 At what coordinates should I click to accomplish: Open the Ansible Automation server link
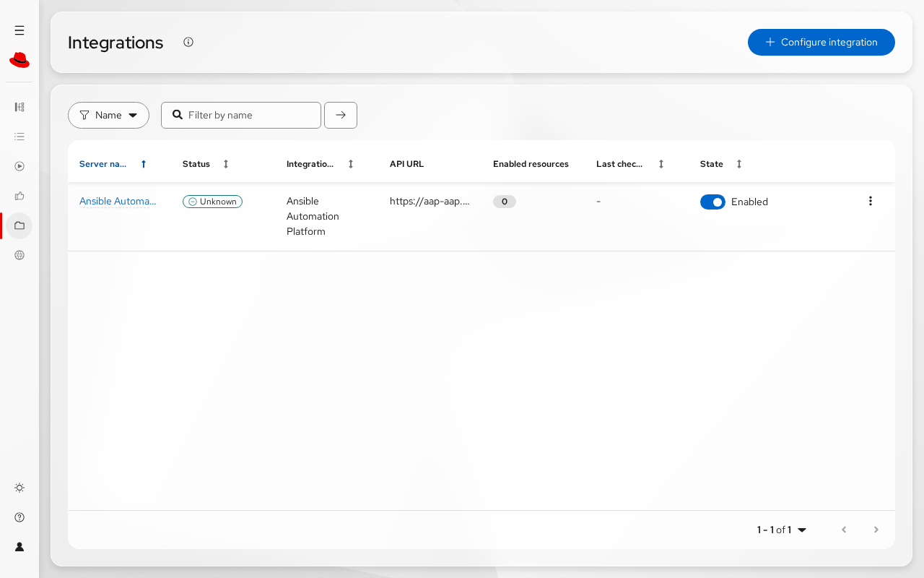pyautogui.click(x=118, y=202)
